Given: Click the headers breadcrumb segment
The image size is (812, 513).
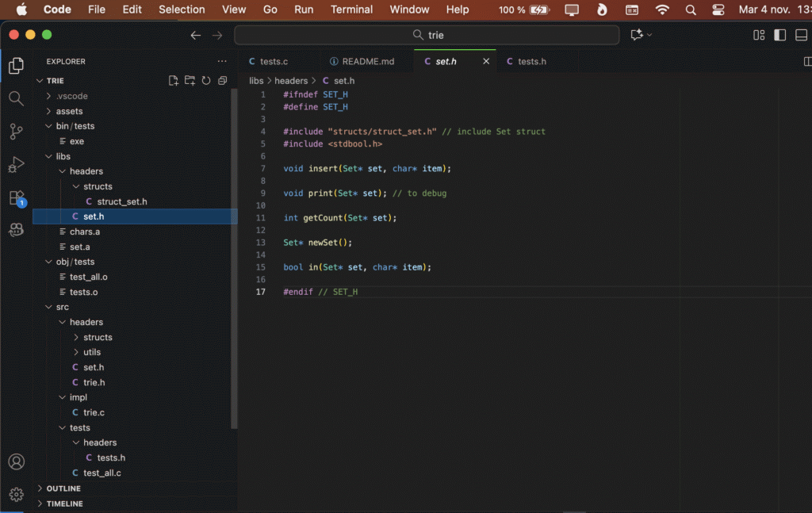Looking at the screenshot, I should (291, 81).
